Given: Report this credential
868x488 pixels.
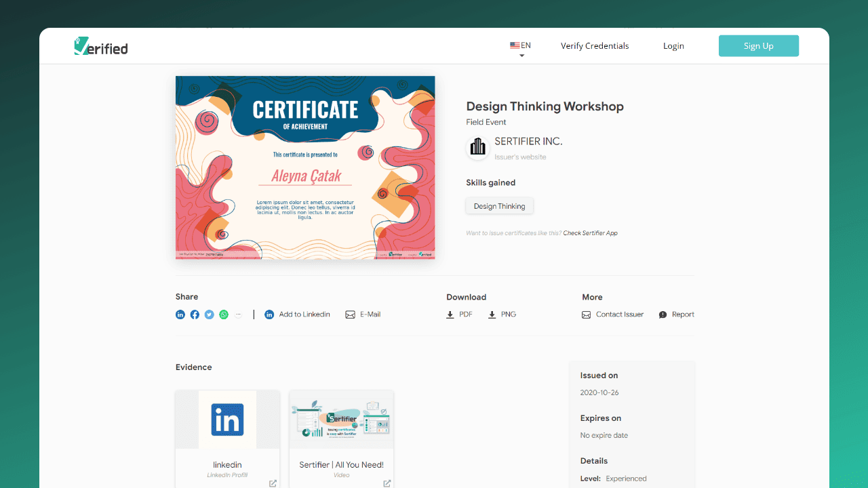Looking at the screenshot, I should pos(677,314).
